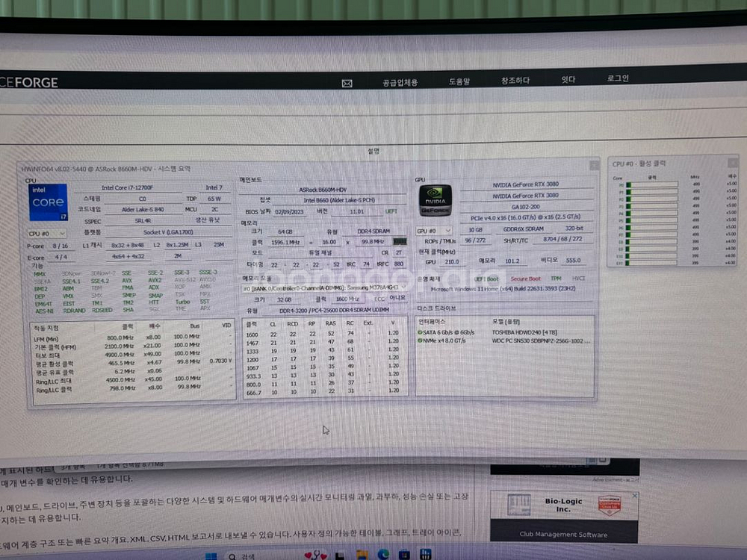Open Microsoft Store from the taskbar
This screenshot has width=747, height=560.
[x=404, y=554]
